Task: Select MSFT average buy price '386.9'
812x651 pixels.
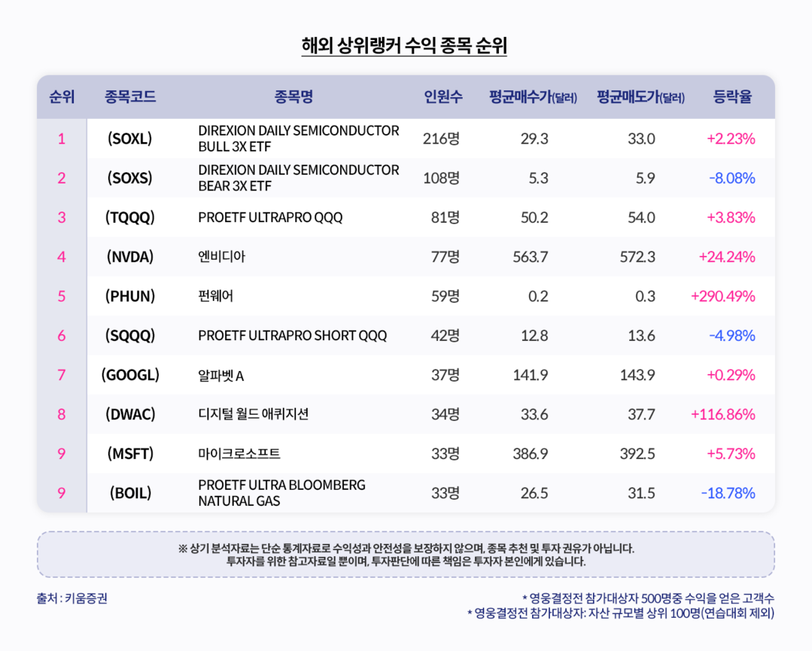Action: [x=531, y=454]
